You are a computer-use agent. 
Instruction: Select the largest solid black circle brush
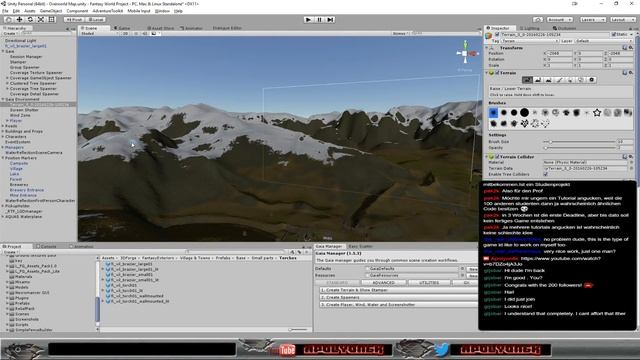524,113
